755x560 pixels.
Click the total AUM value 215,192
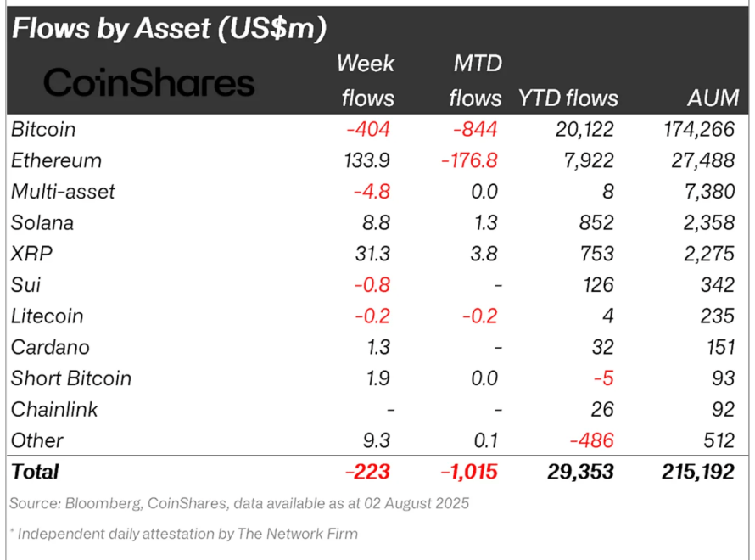pos(698,472)
